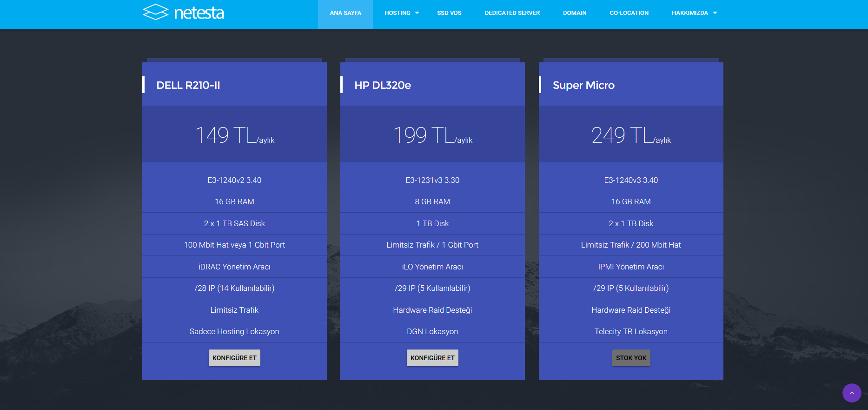The width and height of the screenshot is (868, 410).
Task: Click the netesta brand name text
Action: pos(199,13)
